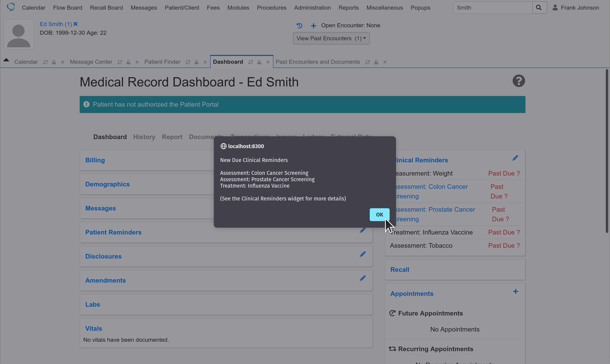Toggle lock on the Calendar tab
This screenshot has height=364, width=610.
click(x=54, y=62)
